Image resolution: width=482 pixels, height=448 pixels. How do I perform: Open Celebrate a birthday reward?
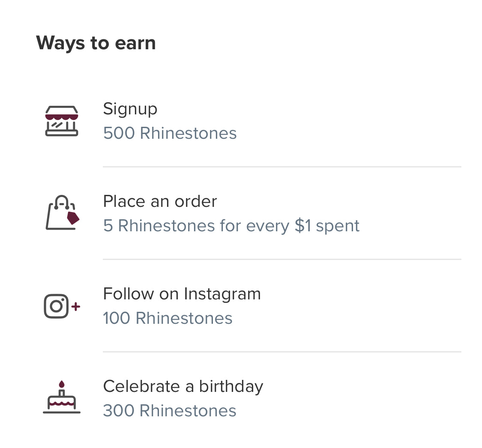[183, 386]
